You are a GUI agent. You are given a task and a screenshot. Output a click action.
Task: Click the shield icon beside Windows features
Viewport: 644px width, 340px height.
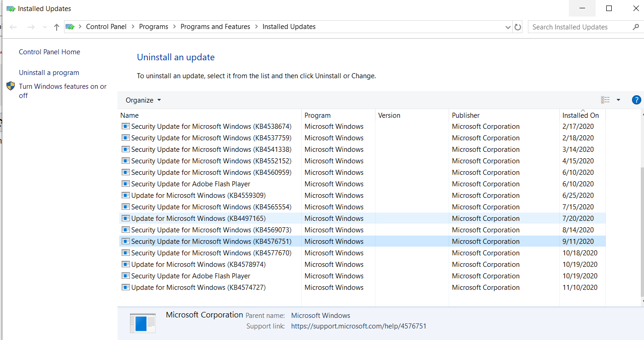(11, 86)
